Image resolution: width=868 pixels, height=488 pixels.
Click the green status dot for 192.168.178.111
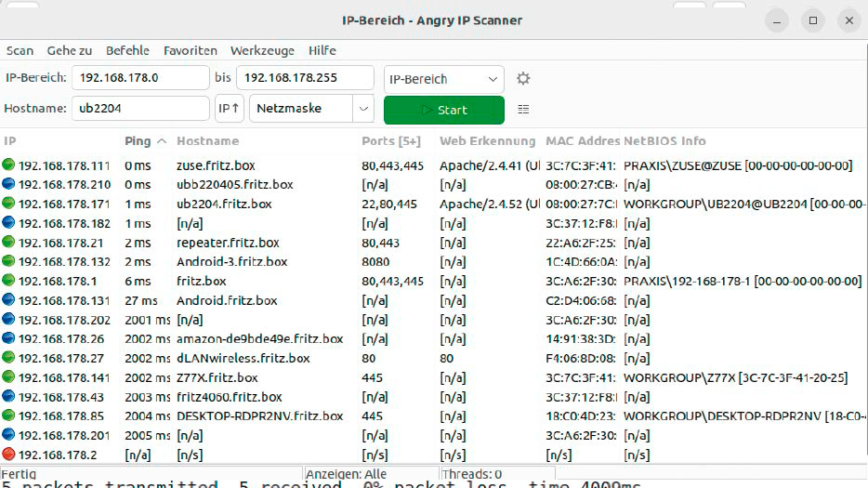[8, 165]
